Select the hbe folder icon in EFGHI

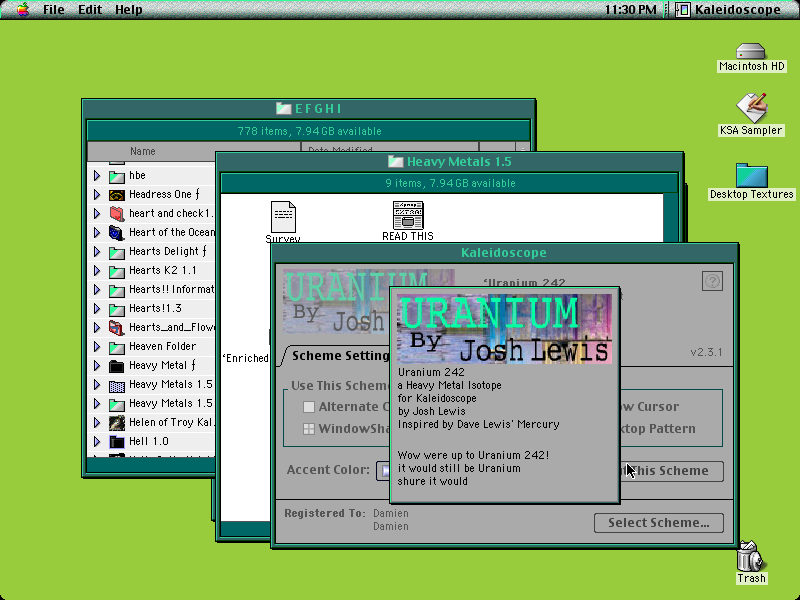pyautogui.click(x=117, y=176)
